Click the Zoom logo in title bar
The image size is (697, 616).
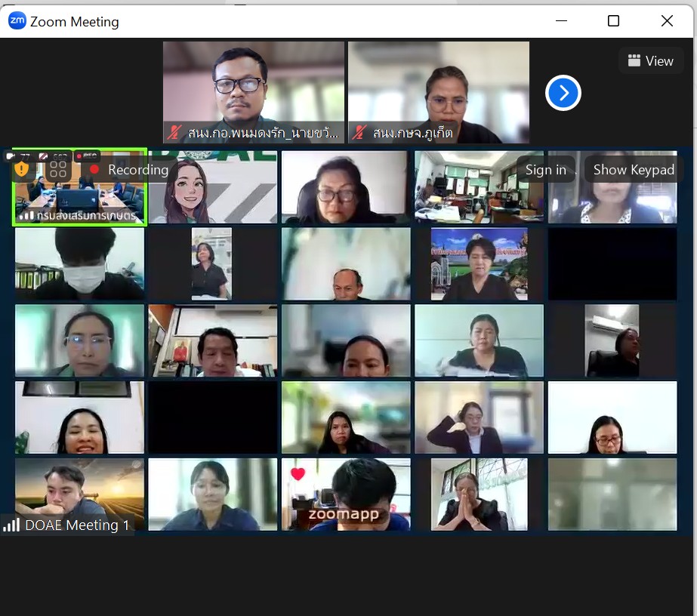coord(17,21)
